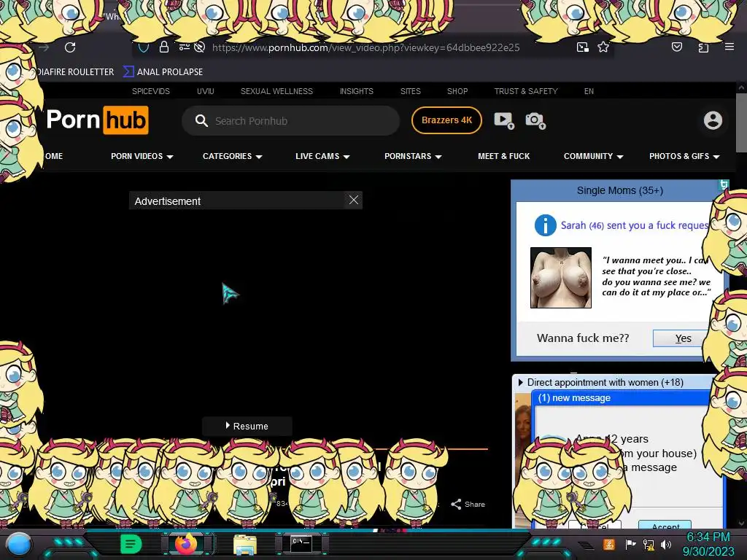Click the page vertical scrollbar thumb

(741, 122)
